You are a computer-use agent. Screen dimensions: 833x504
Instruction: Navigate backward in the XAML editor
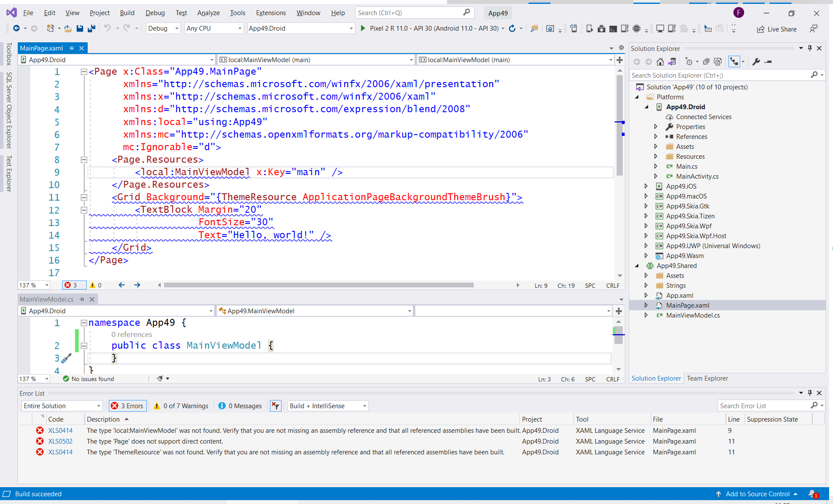point(121,285)
